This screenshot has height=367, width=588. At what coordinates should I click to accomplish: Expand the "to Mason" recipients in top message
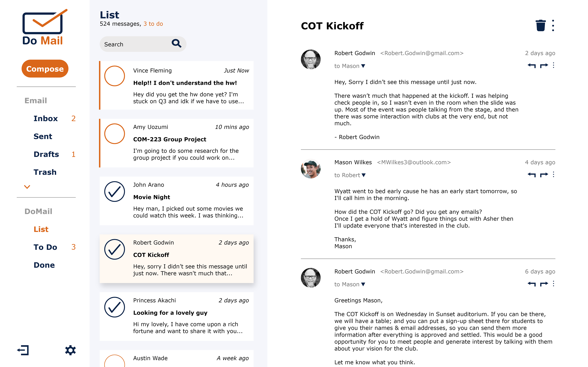pos(363,66)
